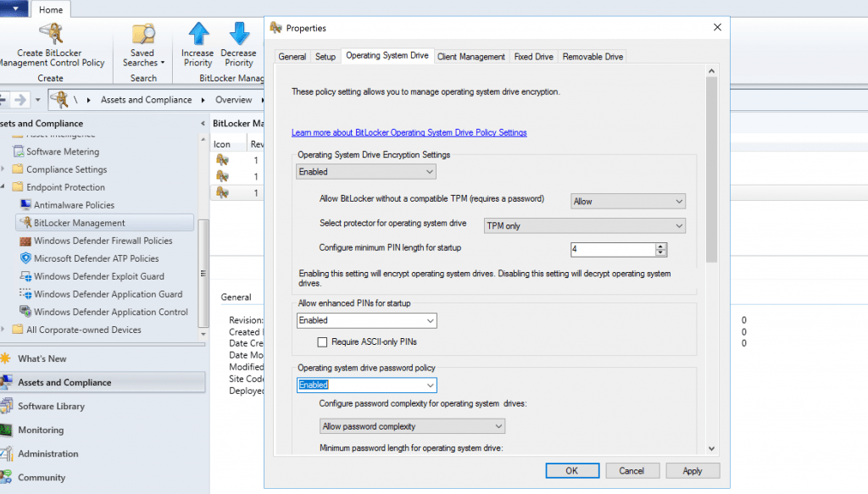Switch to the General tab in Properties

(x=292, y=57)
